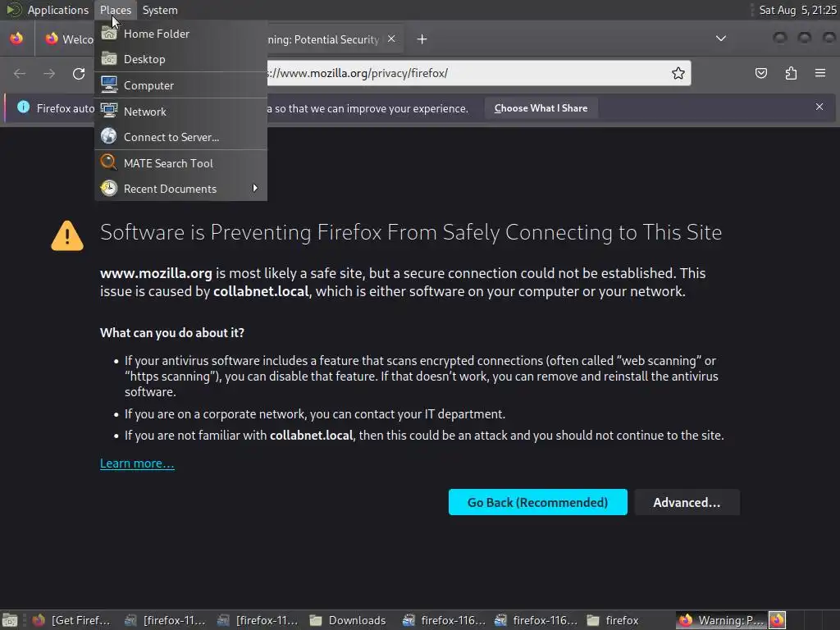The image size is (840, 630).
Task: Open Save to Pocket icon
Action: (760, 73)
